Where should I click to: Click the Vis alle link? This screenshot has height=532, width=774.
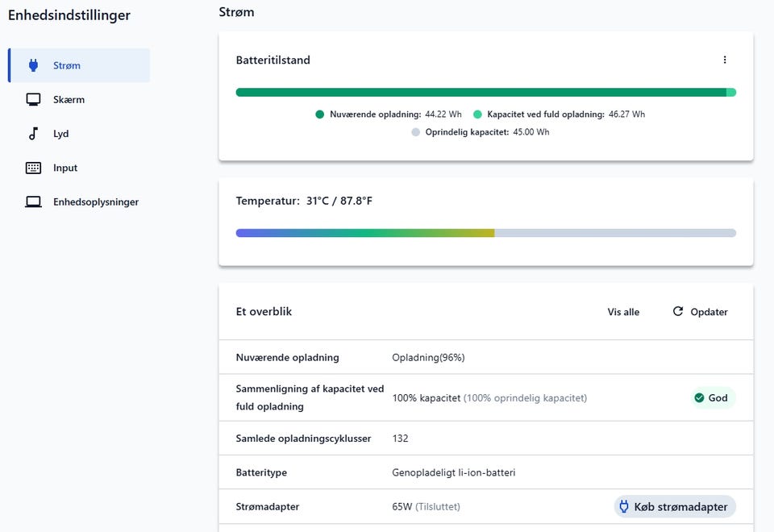point(623,312)
